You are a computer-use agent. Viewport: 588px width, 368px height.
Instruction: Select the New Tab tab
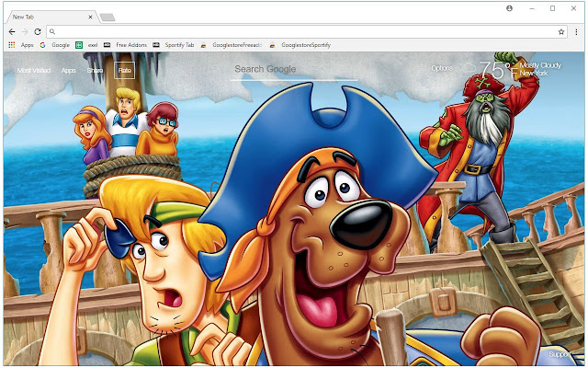tap(51, 17)
